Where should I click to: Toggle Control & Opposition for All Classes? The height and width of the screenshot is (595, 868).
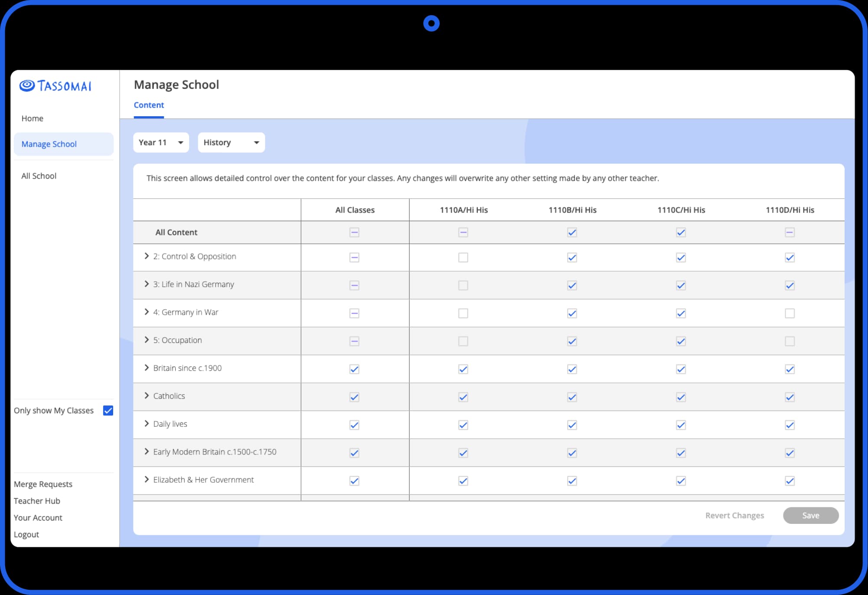(354, 258)
